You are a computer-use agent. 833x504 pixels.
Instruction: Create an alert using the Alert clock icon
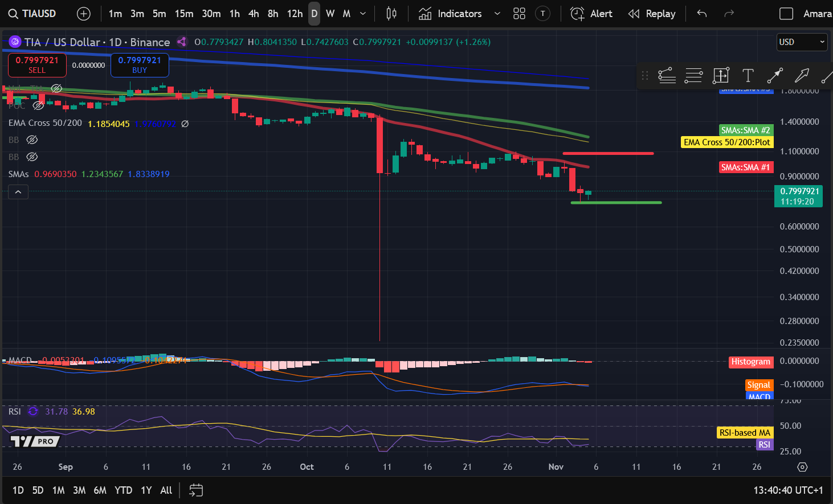point(577,13)
